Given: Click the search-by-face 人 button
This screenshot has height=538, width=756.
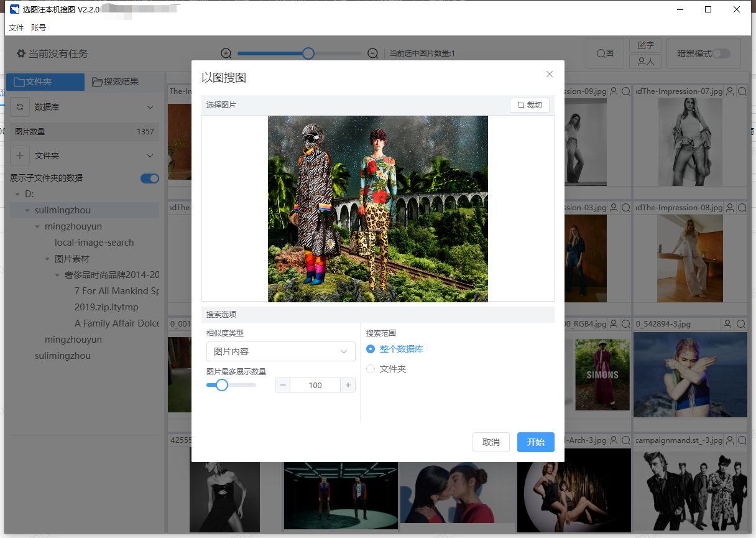Looking at the screenshot, I should click(x=645, y=62).
